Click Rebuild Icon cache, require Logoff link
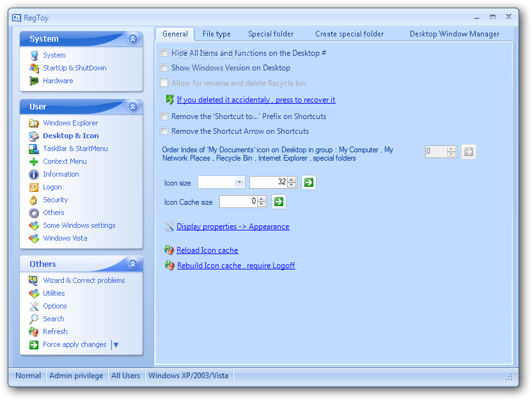Viewport: 532px width, 400px height. click(236, 266)
